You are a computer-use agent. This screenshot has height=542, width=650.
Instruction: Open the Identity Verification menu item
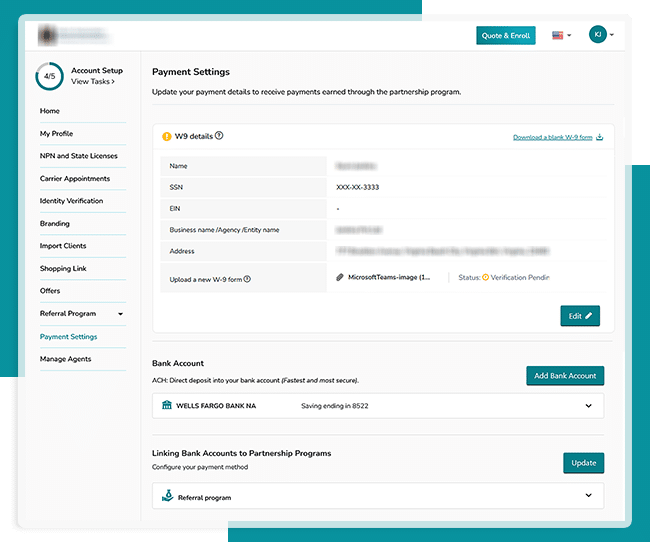pyautogui.click(x=71, y=201)
